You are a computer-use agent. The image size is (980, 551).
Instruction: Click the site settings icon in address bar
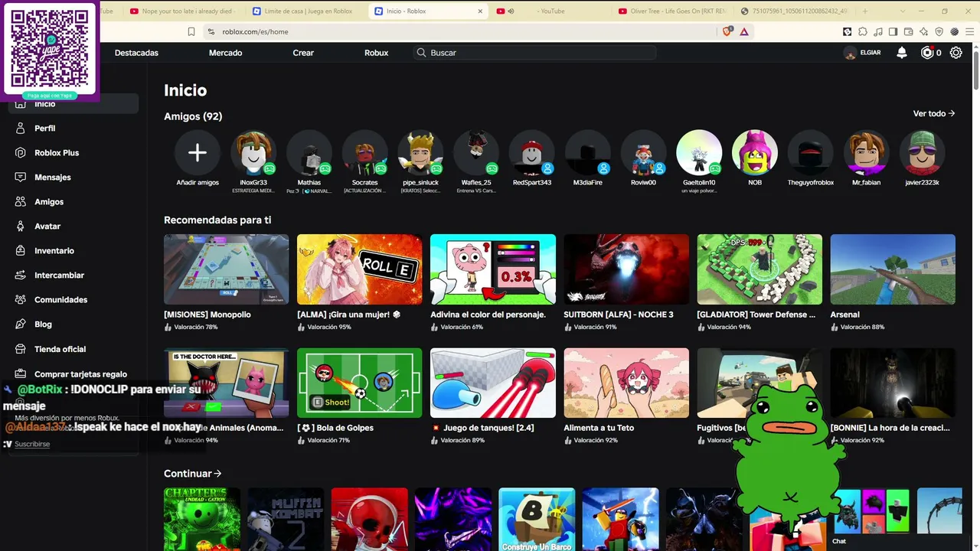coord(211,31)
